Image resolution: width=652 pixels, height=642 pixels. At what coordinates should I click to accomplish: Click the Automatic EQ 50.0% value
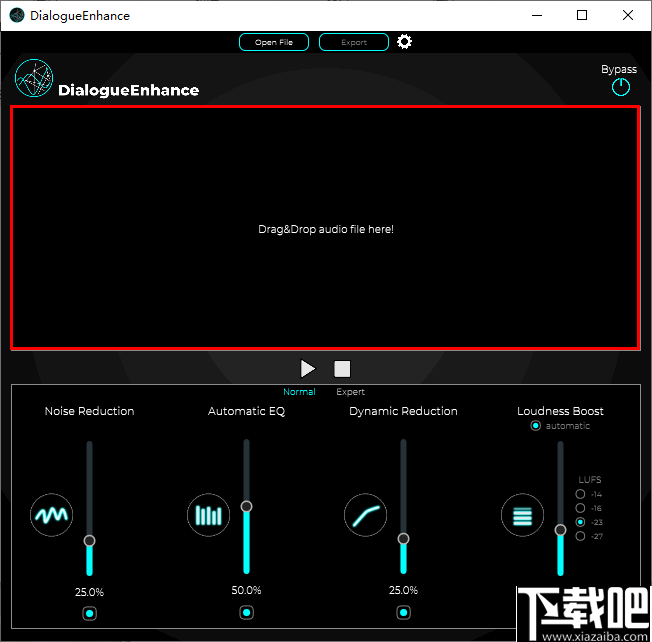[247, 590]
